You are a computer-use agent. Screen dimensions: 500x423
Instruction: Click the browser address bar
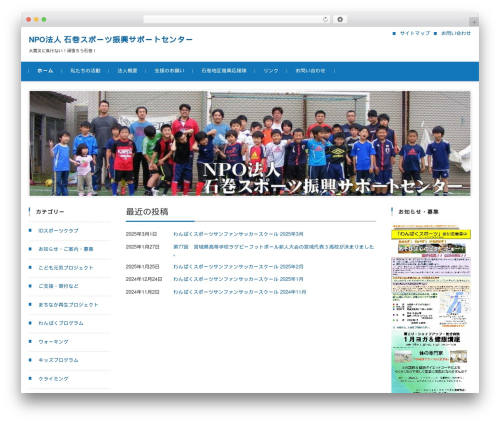[236, 19]
